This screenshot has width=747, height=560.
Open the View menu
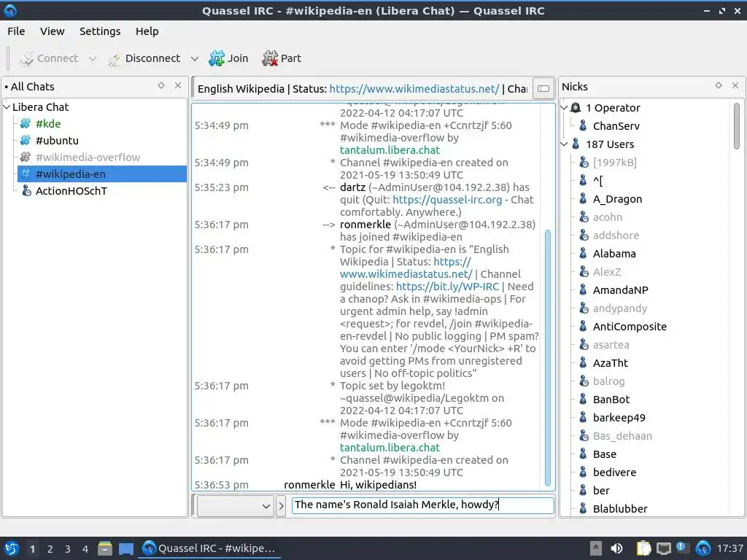click(52, 31)
